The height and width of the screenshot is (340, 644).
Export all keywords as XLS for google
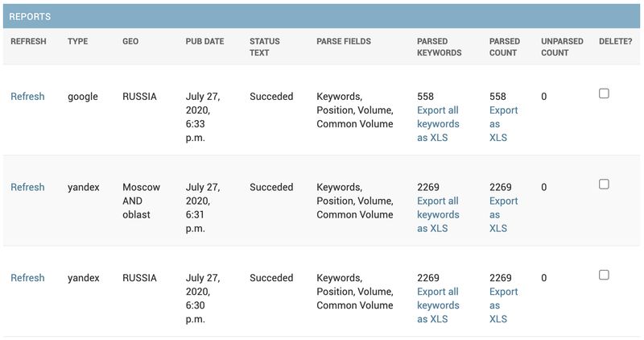pos(438,124)
